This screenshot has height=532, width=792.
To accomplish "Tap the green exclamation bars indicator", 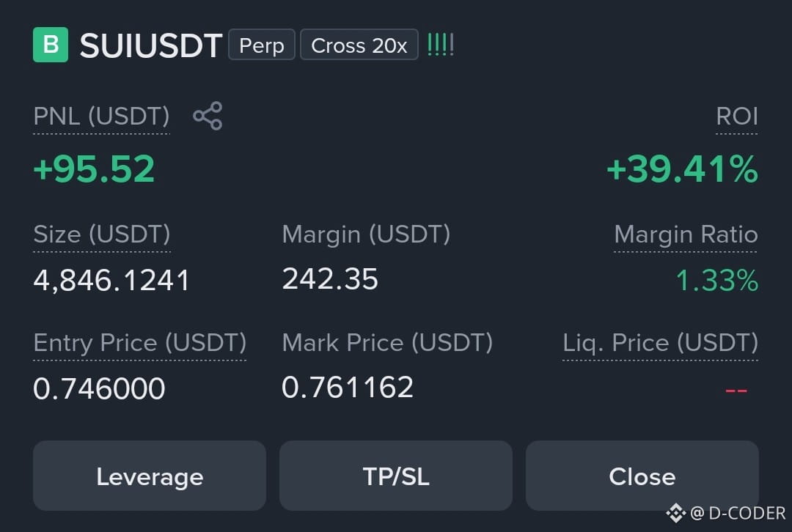I will click(x=441, y=45).
